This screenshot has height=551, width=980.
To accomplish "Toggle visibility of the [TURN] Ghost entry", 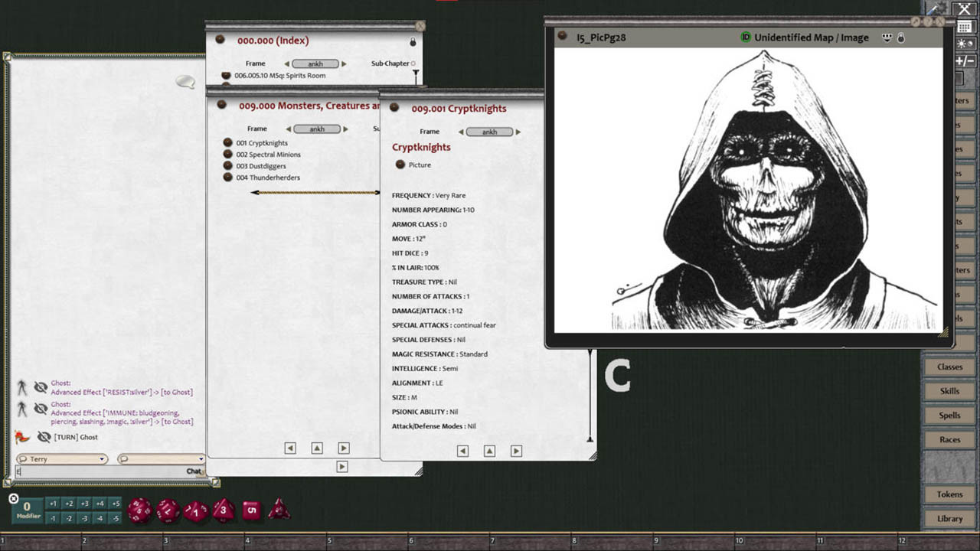I will (x=44, y=437).
